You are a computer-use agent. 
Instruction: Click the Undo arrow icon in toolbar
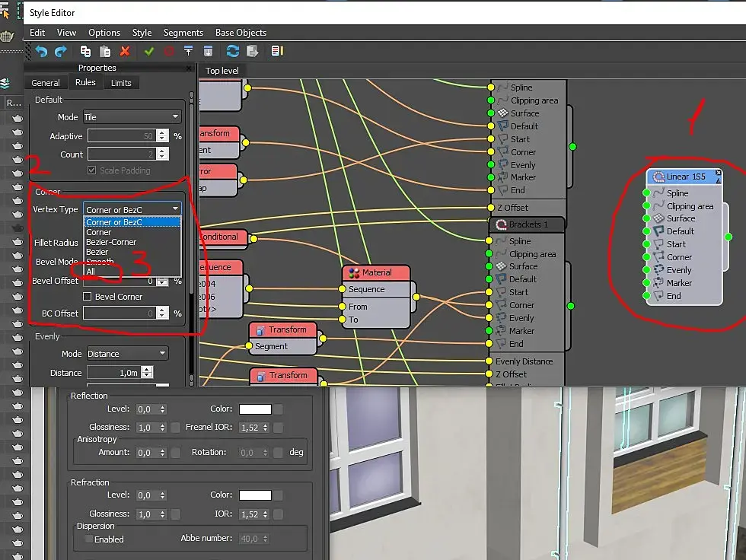point(41,51)
